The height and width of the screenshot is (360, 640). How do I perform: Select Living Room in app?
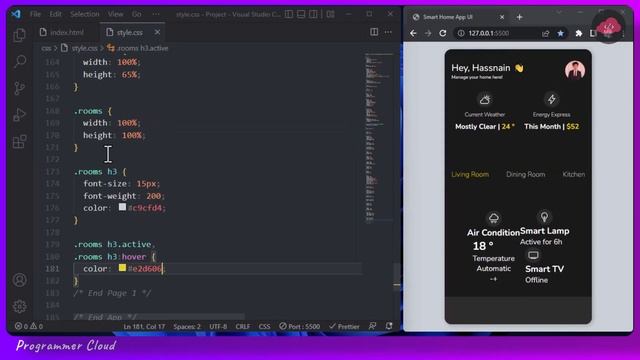pyautogui.click(x=470, y=175)
